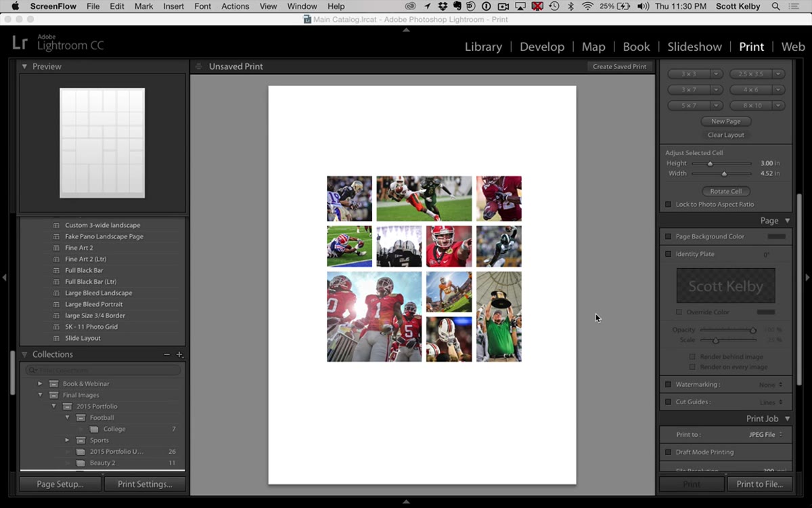Open the Creative Cloud menu bar icon

[x=412, y=6]
